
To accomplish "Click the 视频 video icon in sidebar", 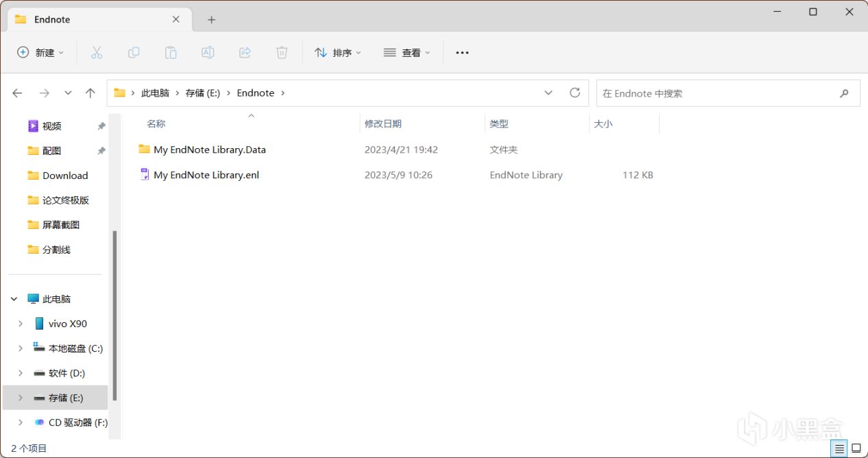I will point(33,125).
